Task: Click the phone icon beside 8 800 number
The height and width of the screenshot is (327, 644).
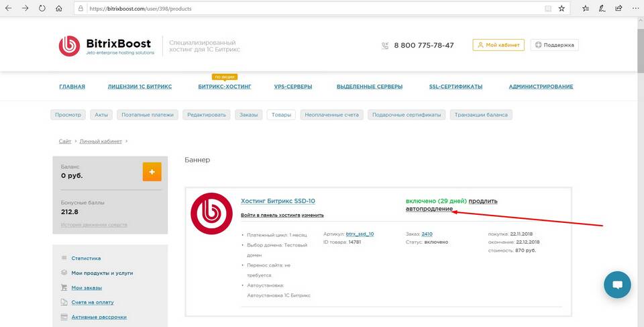Action: (385, 45)
